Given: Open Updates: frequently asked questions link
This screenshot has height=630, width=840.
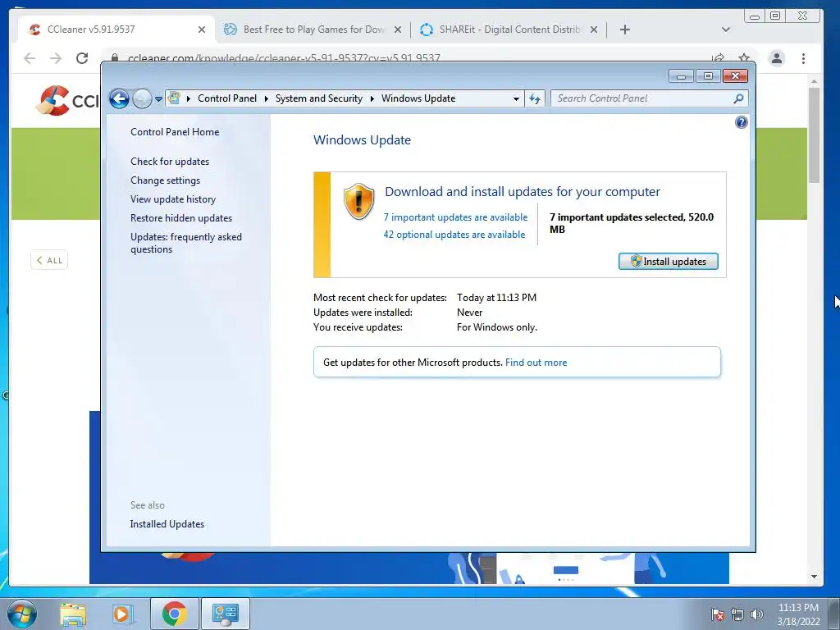Looking at the screenshot, I should (x=186, y=243).
